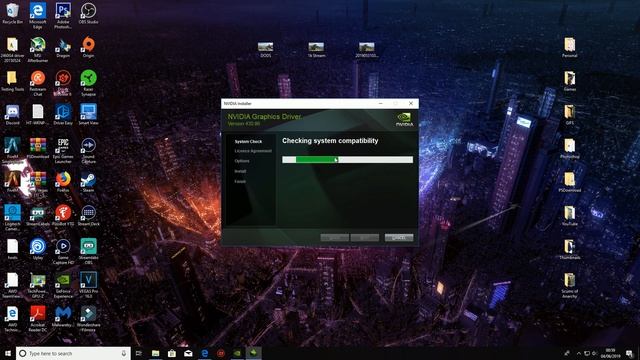Open Streamlabs OBS desktop shortcut
The image size is (640, 360).
click(x=88, y=252)
